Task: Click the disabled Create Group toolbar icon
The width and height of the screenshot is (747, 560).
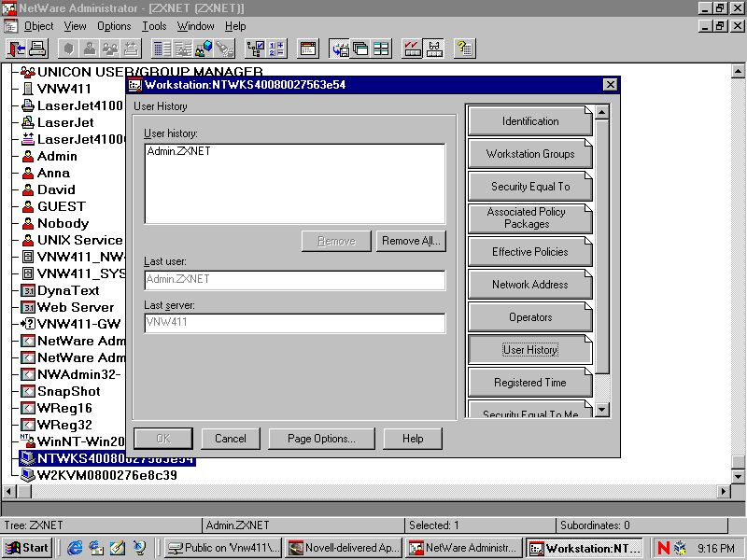Action: [110, 49]
